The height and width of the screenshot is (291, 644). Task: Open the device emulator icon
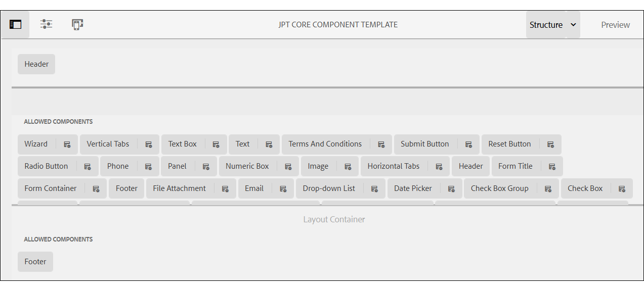76,24
